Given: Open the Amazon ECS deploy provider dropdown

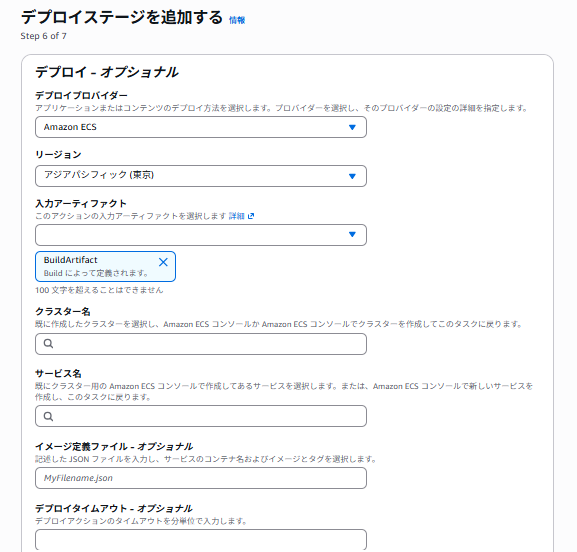Looking at the screenshot, I should coord(201,127).
